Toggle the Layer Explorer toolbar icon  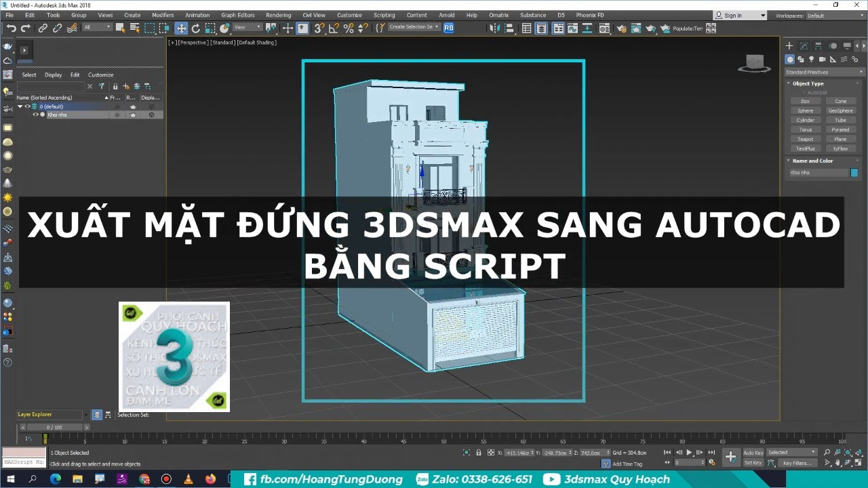click(x=541, y=28)
